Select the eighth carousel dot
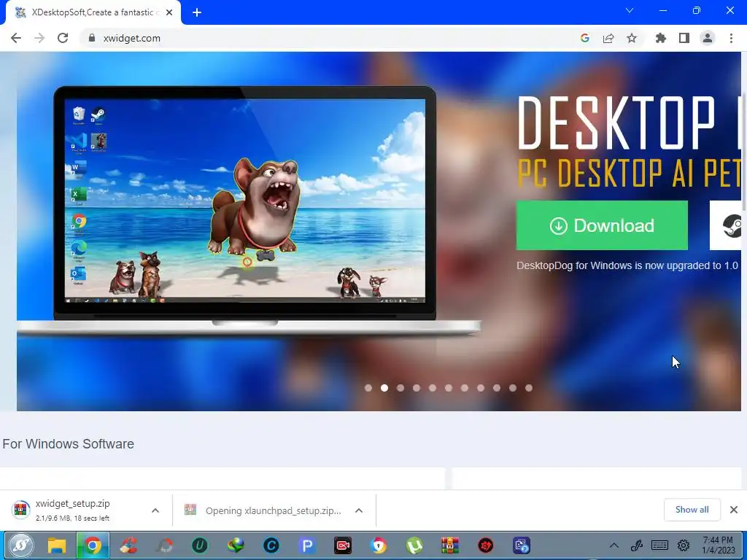 click(481, 388)
